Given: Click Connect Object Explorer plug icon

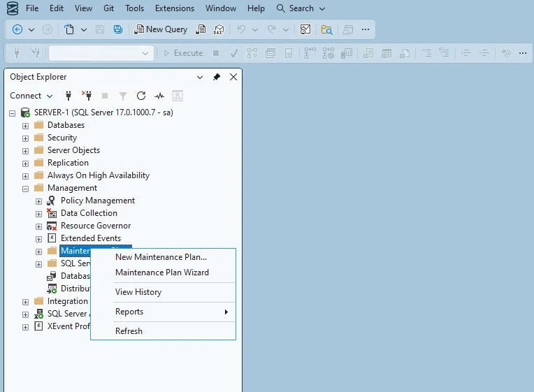Looking at the screenshot, I should click(68, 96).
